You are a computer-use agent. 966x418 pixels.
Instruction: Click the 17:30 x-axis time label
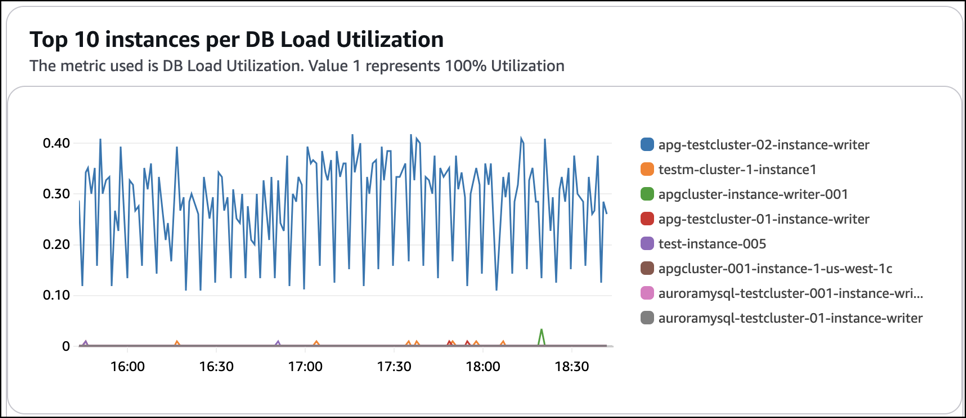[394, 367]
